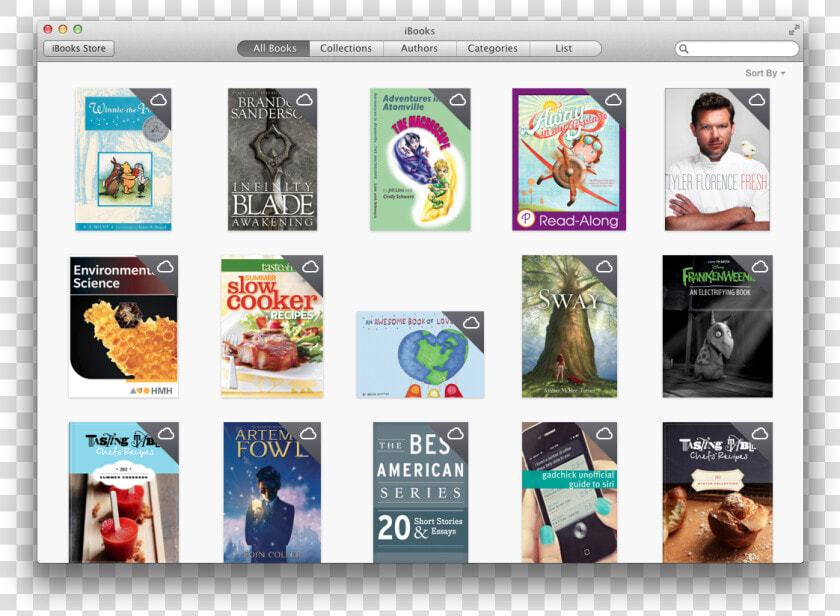The image size is (840, 616).
Task: Zoom iBooks window with green button
Action: pyautogui.click(x=78, y=29)
